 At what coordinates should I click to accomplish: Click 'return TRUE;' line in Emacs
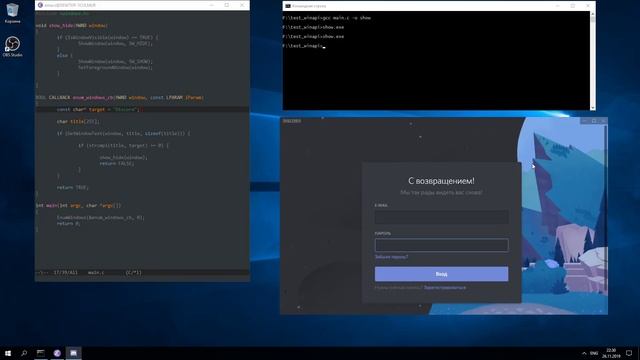click(x=72, y=188)
